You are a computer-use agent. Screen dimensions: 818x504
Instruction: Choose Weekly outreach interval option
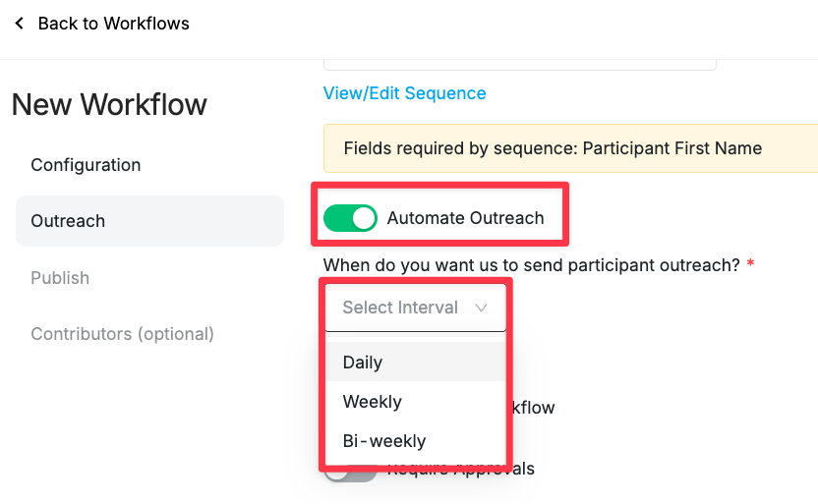coord(416,401)
